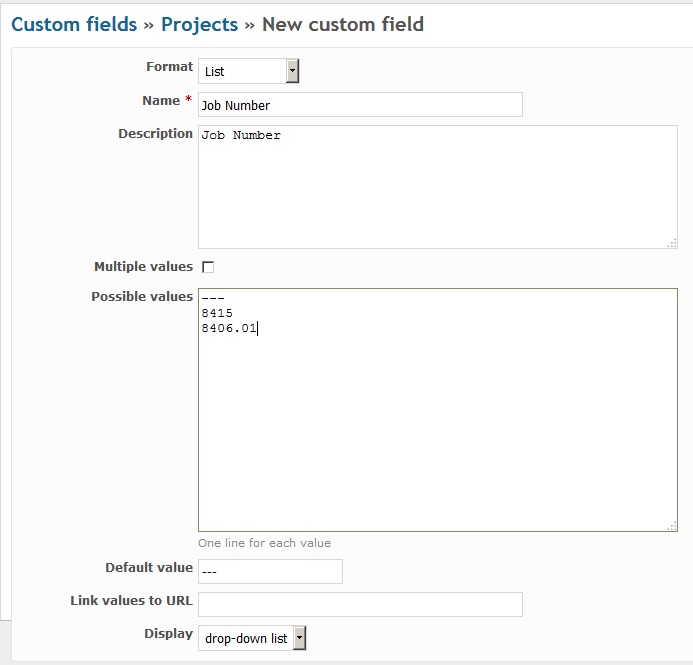Click the Possible values label text
Image resolution: width=693 pixels, height=665 pixels.
tap(142, 296)
